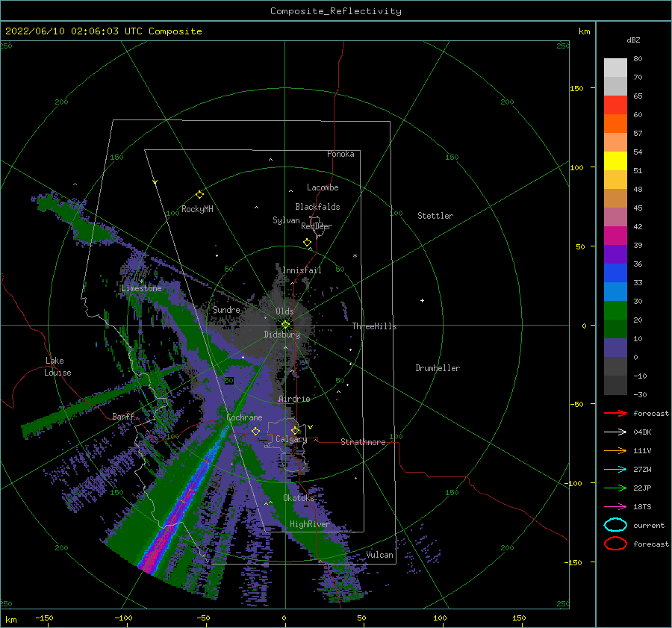Select the cyan 27ZW arrow legend icon

615,470
